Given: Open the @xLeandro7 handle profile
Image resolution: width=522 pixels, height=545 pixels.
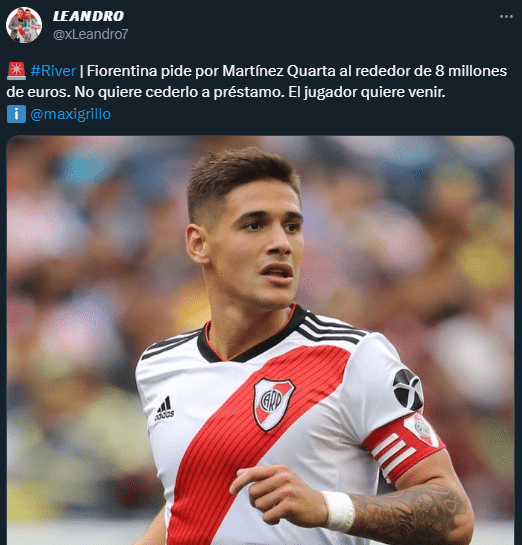Looking at the screenshot, I should click(90, 34).
